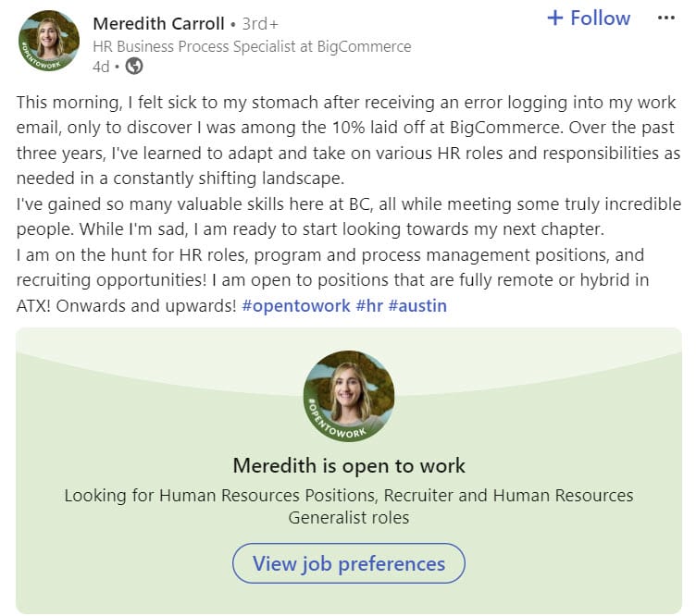Click the 3rd+ connection degree label
Image resolution: width=696 pixels, height=616 pixels.
260,24
